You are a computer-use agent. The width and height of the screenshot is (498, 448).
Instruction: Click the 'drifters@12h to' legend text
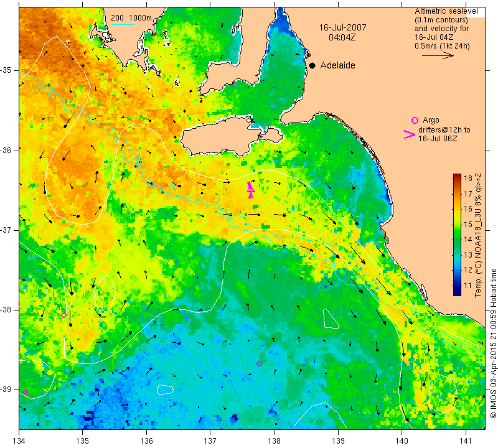[444, 130]
